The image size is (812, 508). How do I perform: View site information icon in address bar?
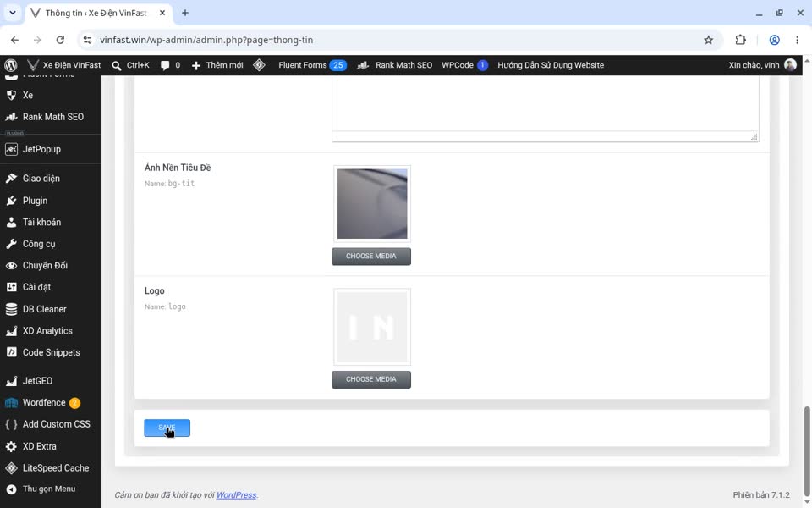(87, 40)
